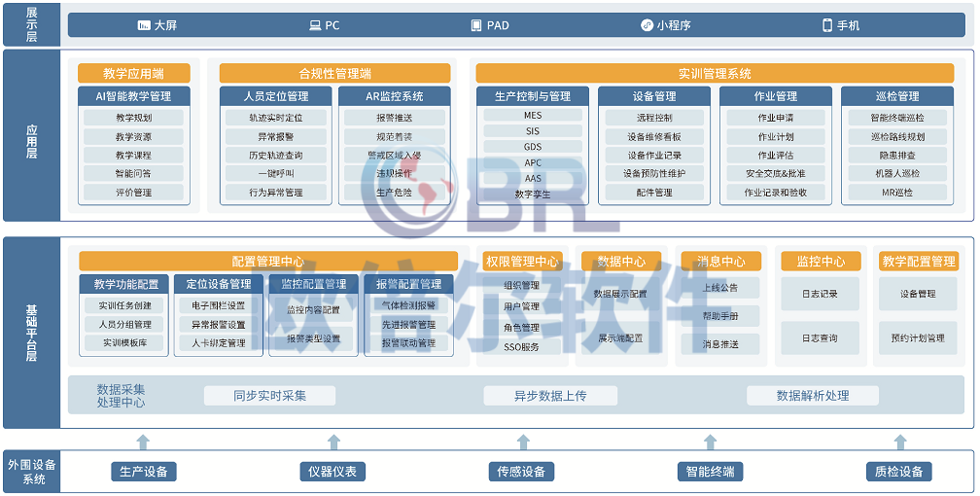980x496 pixels.
Task: Click the up arrow above 生产设备
Action: click(143, 443)
